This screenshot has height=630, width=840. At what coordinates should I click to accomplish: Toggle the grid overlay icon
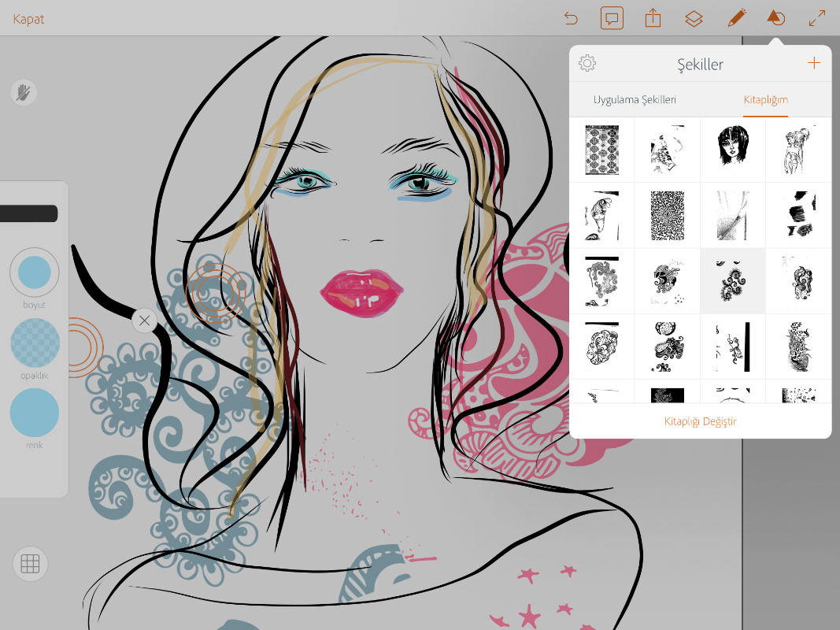point(30,564)
